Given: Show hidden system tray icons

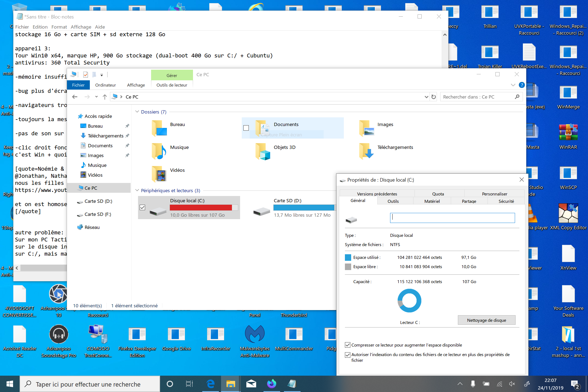Looking at the screenshot, I should (x=460, y=384).
